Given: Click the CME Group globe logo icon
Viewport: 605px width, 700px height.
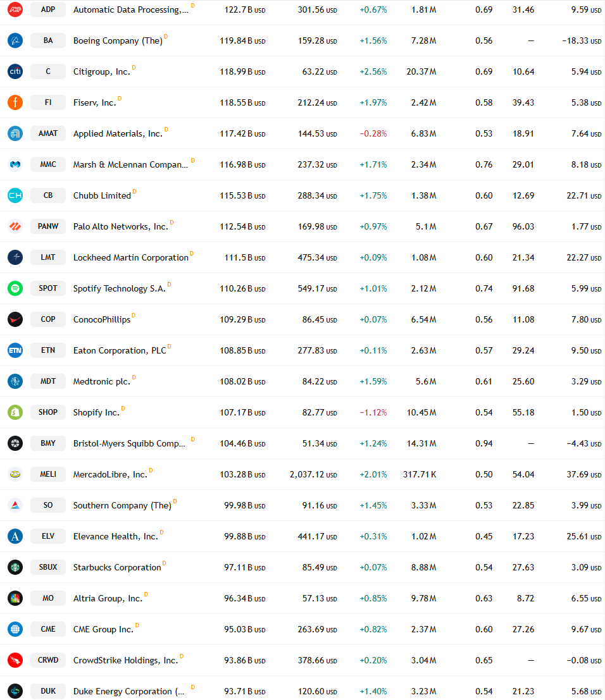Looking at the screenshot, I should 15,629.
